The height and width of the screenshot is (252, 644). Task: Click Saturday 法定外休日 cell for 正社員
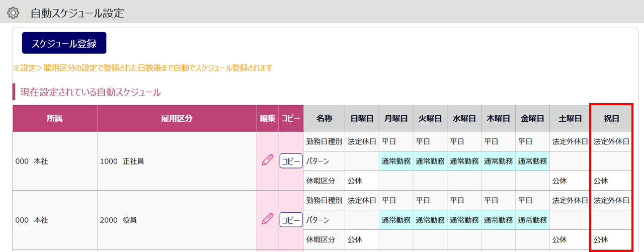[570, 142]
